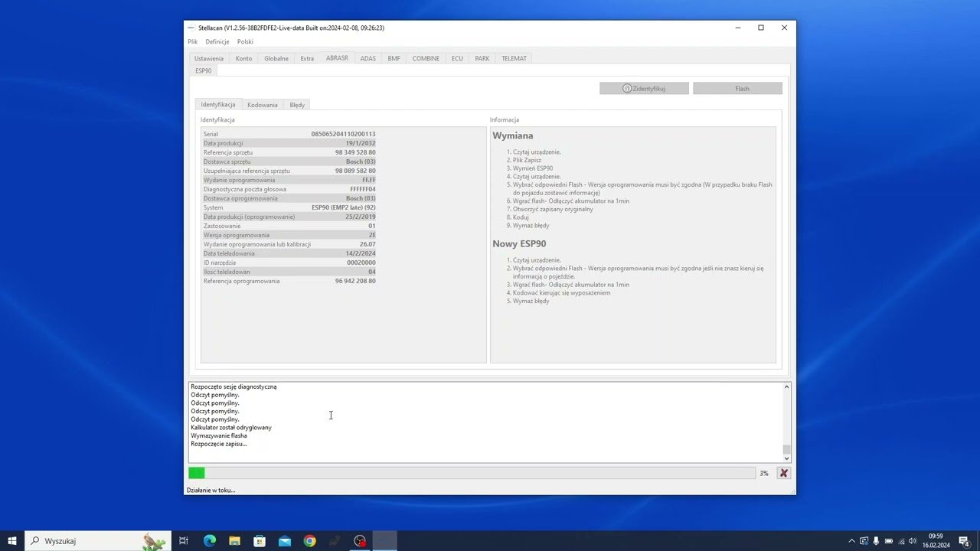The width and height of the screenshot is (980, 551).
Task: Switch to the ECU tab
Action: (457, 58)
